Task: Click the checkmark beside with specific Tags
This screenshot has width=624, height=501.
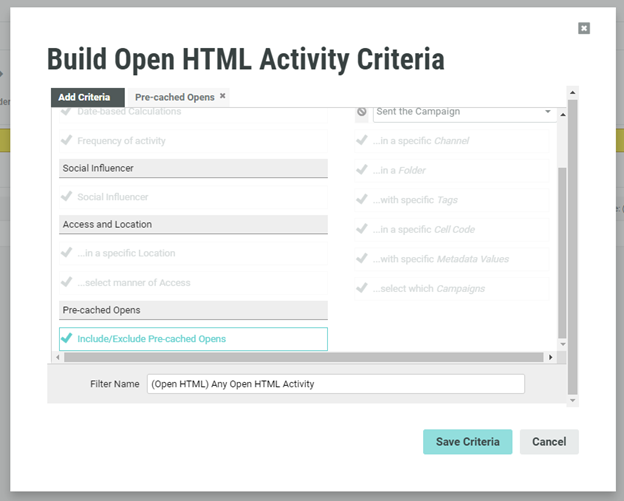Action: click(361, 200)
